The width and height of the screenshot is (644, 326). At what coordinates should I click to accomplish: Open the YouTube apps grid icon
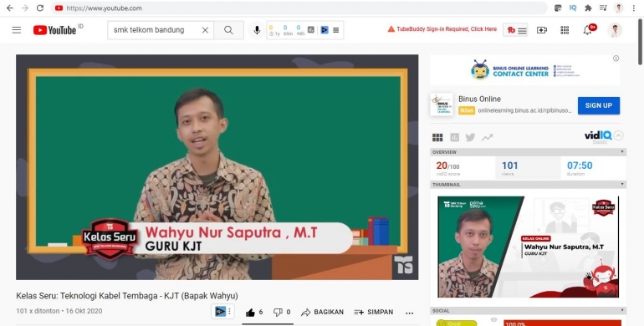pyautogui.click(x=565, y=30)
